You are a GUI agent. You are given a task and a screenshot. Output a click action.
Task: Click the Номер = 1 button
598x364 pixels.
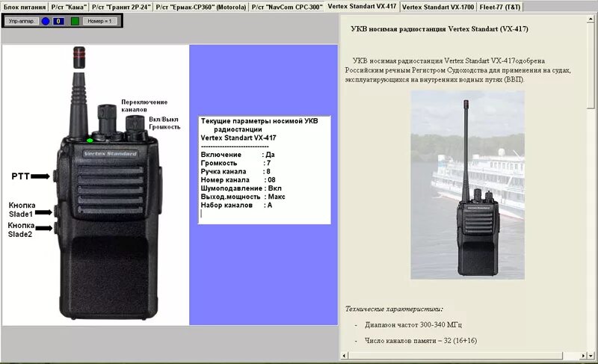(99, 22)
